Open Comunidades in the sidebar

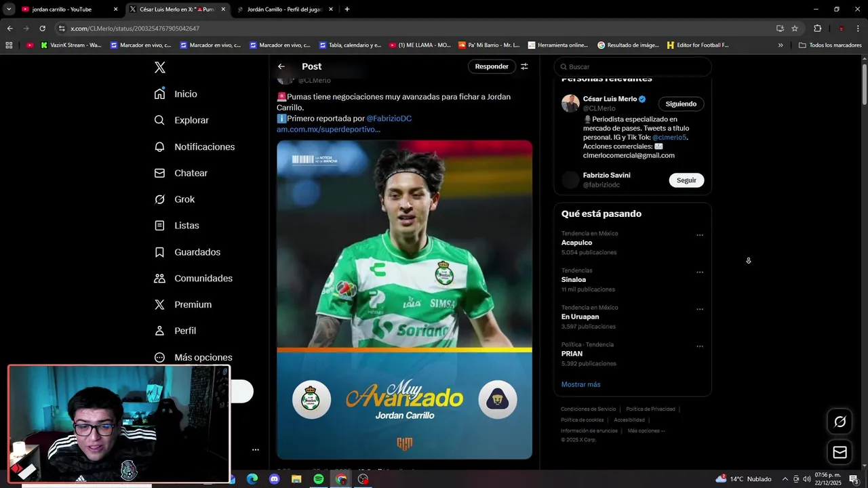(193, 278)
